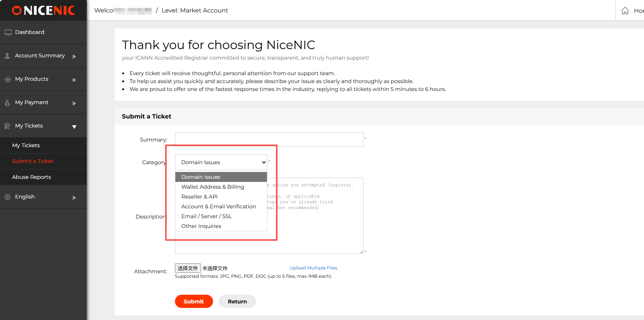Click the NiceNIC logo
Screen dimensions: 644x320
click(43, 11)
